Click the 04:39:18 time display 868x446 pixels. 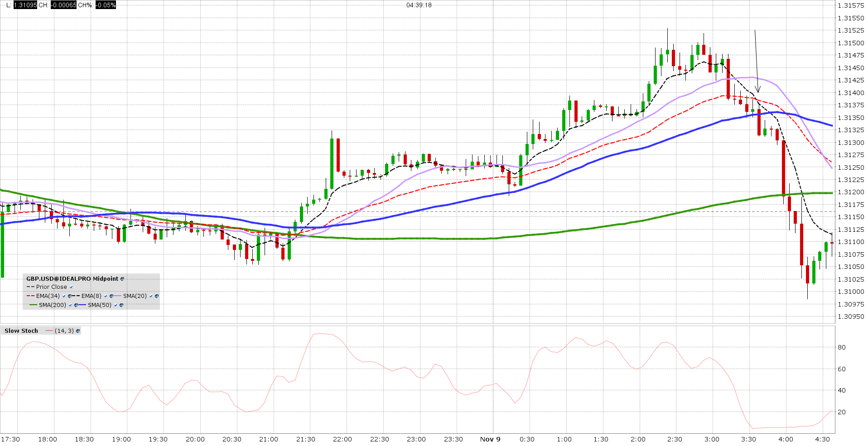[419, 5]
